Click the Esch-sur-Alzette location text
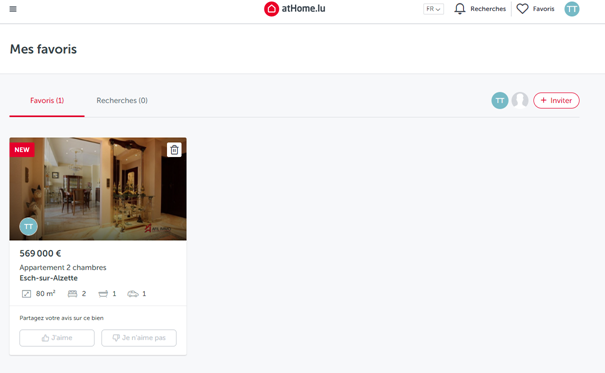 [x=49, y=278]
